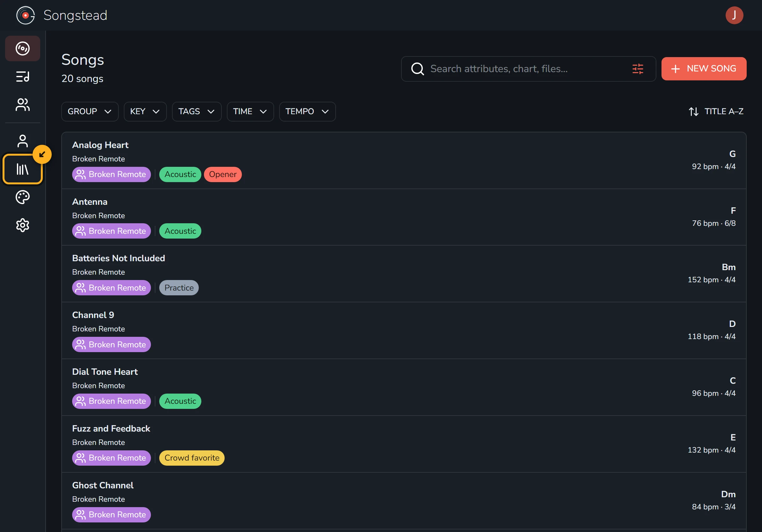Open the theme palette icon in sidebar
762x532 pixels.
(x=23, y=197)
